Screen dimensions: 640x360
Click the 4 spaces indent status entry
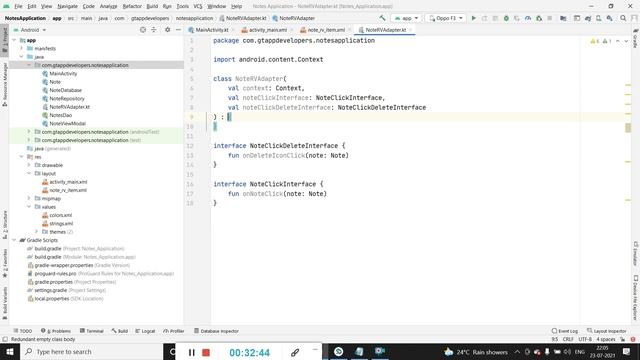pyautogui.click(x=605, y=339)
